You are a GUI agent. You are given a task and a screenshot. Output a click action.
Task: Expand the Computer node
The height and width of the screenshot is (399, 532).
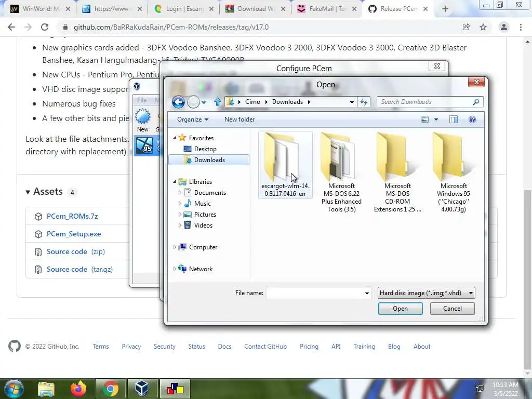click(x=175, y=247)
